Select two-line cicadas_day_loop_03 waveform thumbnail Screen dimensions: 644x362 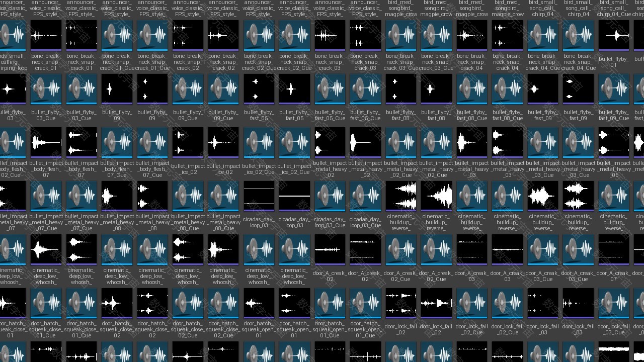pyautogui.click(x=259, y=196)
